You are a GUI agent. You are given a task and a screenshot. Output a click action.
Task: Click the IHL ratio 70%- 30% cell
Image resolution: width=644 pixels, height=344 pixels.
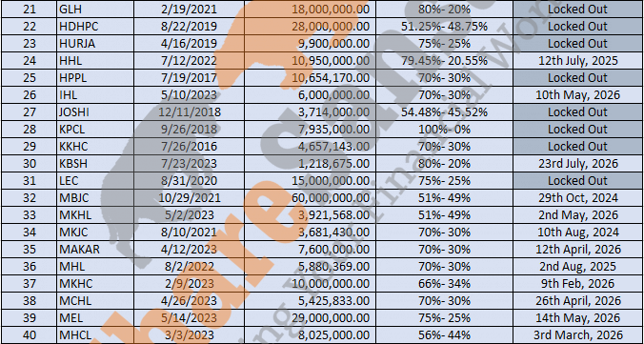[444, 95]
